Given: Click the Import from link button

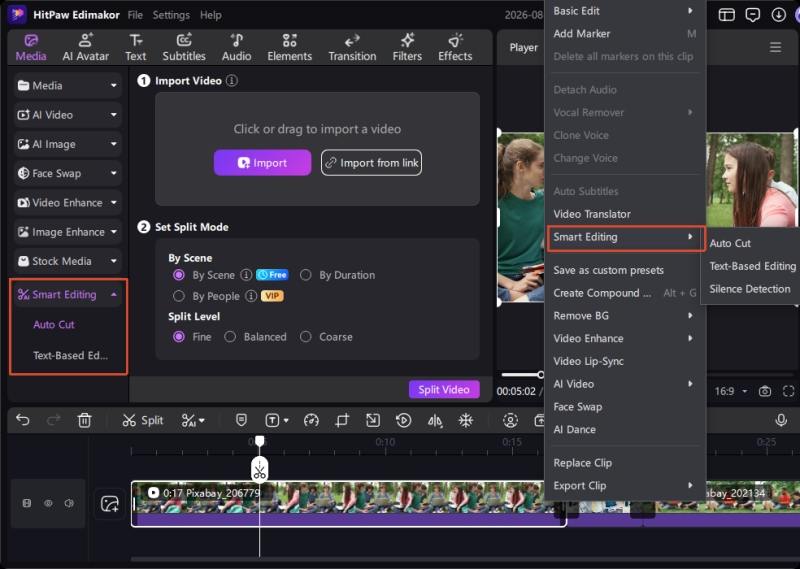Looking at the screenshot, I should pos(371,163).
